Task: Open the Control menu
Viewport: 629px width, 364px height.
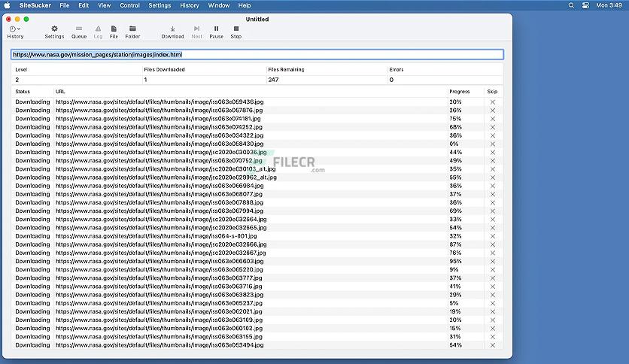Action: coord(129,5)
